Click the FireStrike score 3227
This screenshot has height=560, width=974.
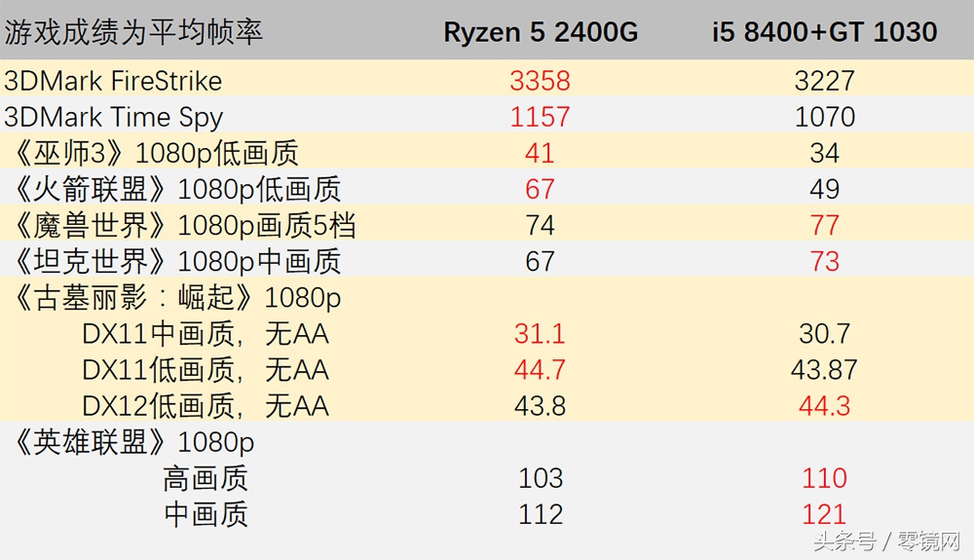[824, 81]
